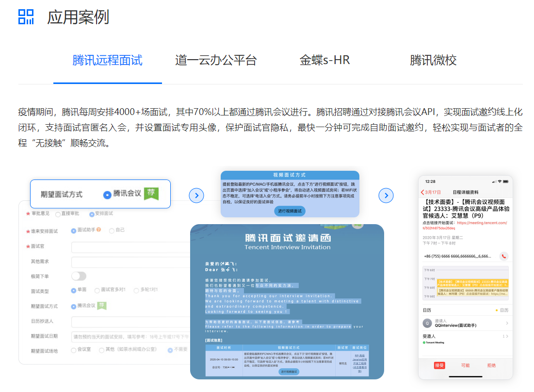Image resolution: width=534 pixels, height=392 pixels.
Task: Select 面试官多对1 radio option
Action: click(97, 291)
